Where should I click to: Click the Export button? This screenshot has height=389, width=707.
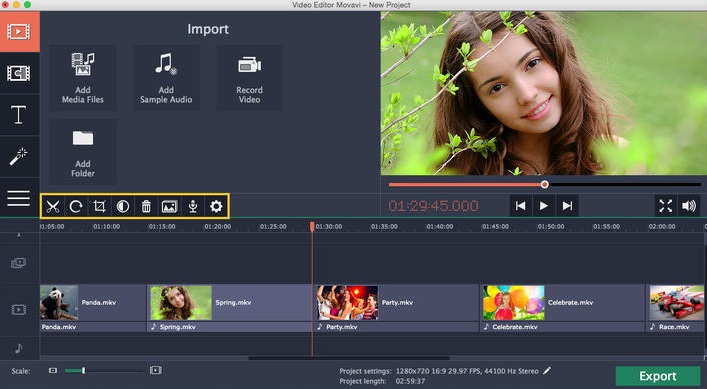click(x=658, y=376)
